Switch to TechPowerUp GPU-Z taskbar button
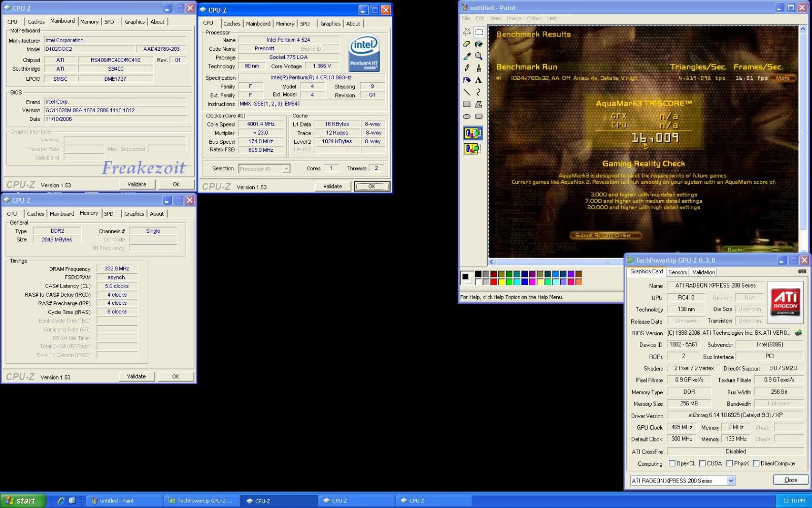The width and height of the screenshot is (812, 508). (x=202, y=501)
